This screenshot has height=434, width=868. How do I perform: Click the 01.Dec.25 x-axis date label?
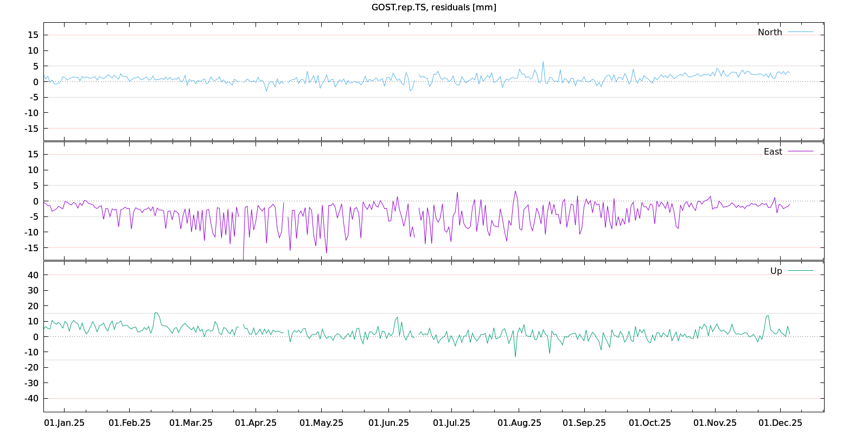click(x=780, y=423)
